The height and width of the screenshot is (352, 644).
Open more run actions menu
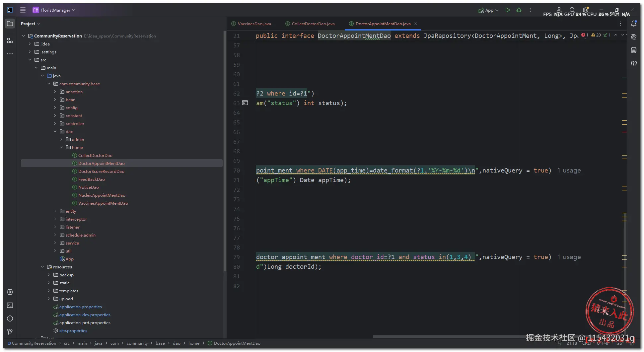click(x=530, y=10)
